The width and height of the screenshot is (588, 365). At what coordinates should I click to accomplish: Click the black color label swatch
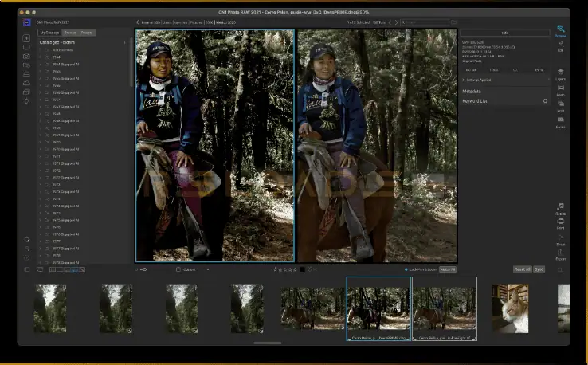302,269
